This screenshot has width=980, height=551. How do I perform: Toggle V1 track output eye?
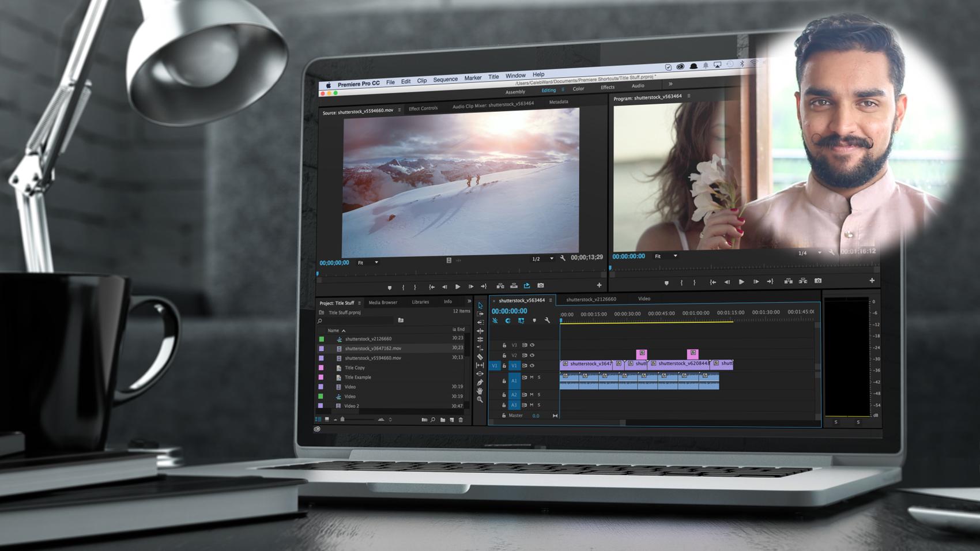pos(532,365)
